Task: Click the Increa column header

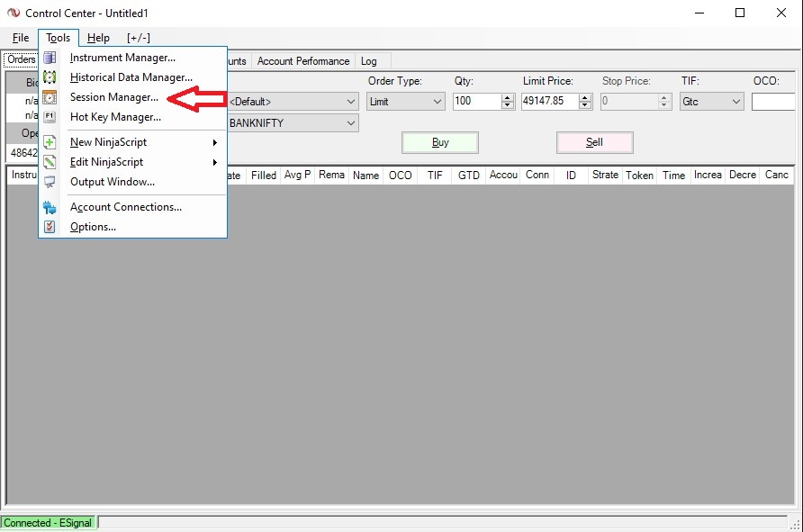Action: click(x=708, y=176)
